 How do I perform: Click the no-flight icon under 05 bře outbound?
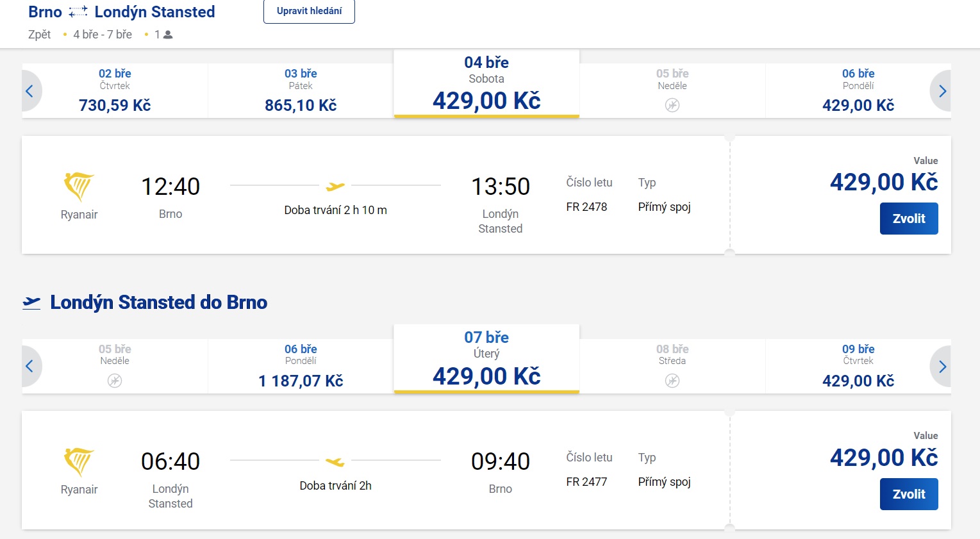[x=672, y=105]
